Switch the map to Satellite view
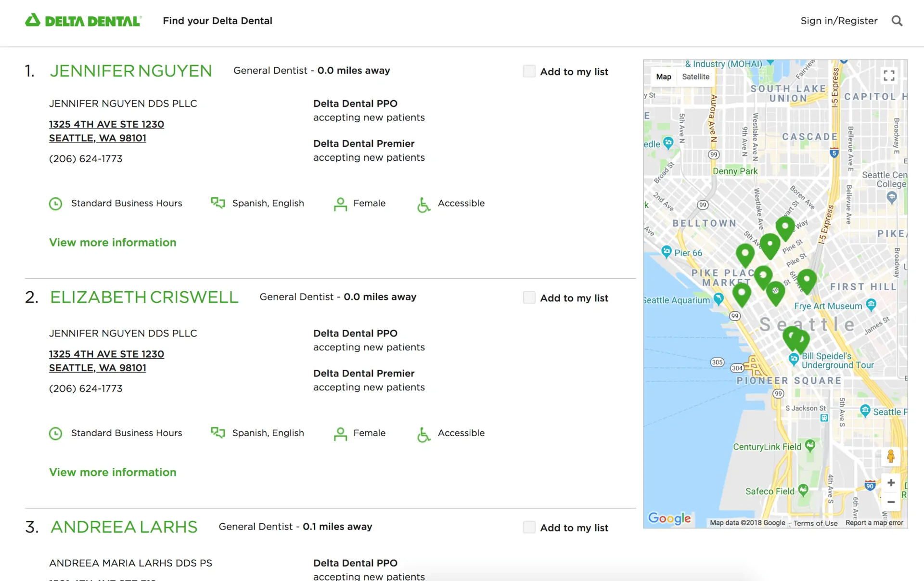924x581 pixels. pos(695,77)
